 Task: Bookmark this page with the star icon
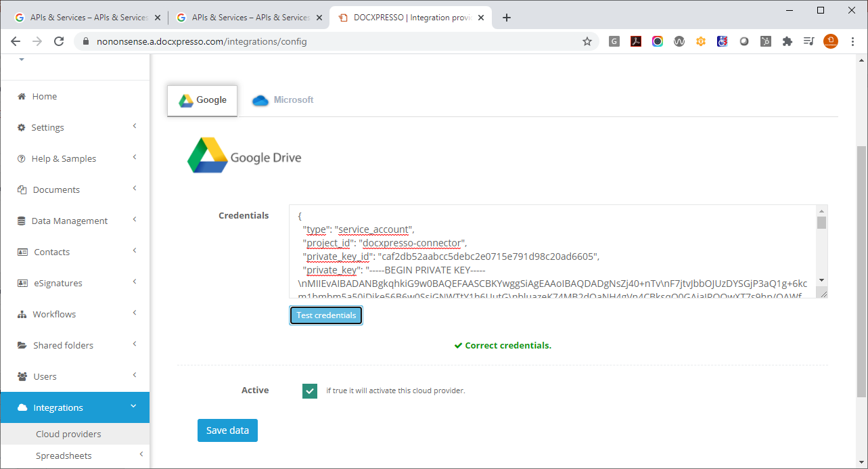[x=587, y=41]
